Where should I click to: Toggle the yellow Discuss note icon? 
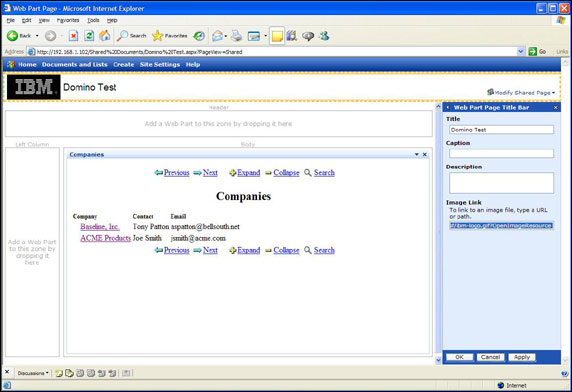(277, 36)
